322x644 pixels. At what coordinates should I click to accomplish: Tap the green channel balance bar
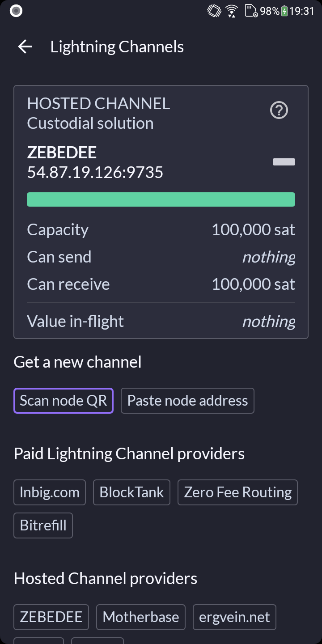161,199
